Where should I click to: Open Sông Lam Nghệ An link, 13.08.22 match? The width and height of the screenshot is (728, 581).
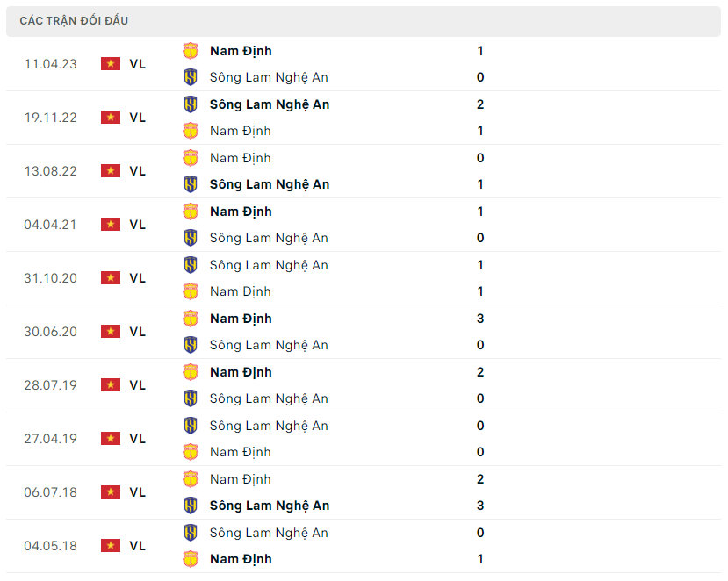click(270, 184)
